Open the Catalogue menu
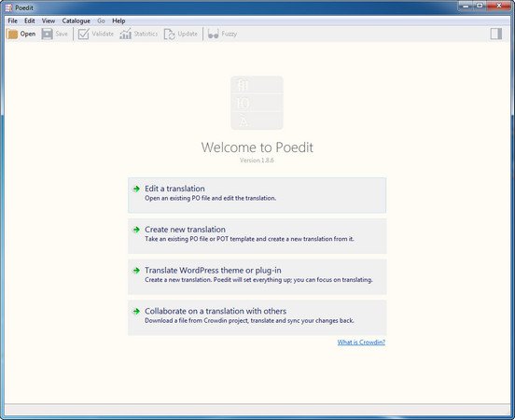The width and height of the screenshot is (515, 420). pyautogui.click(x=77, y=21)
